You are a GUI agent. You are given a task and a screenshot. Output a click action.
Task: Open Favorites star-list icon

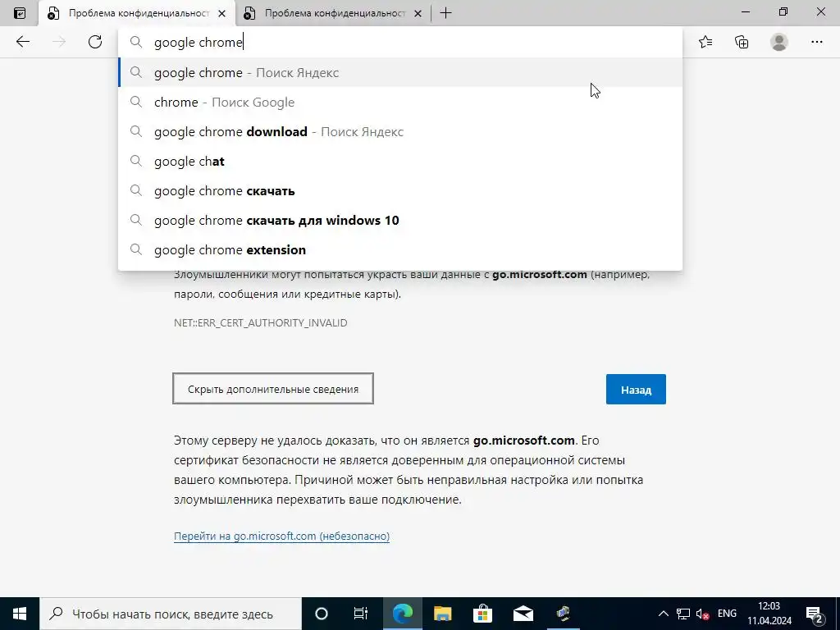coord(705,42)
